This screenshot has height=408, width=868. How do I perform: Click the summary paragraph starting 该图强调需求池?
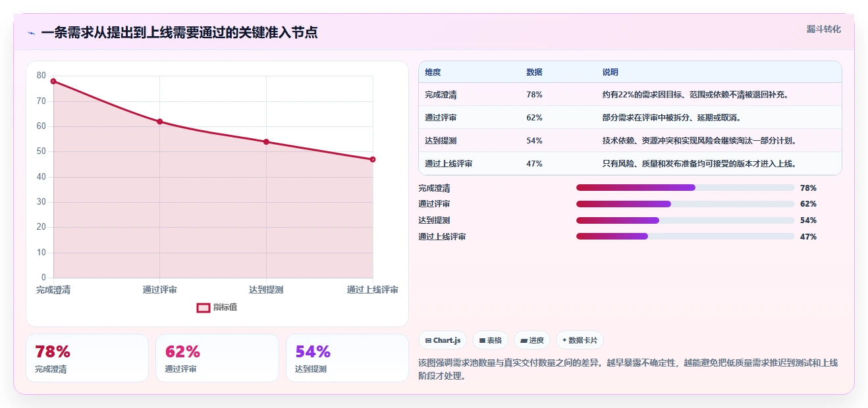point(628,370)
